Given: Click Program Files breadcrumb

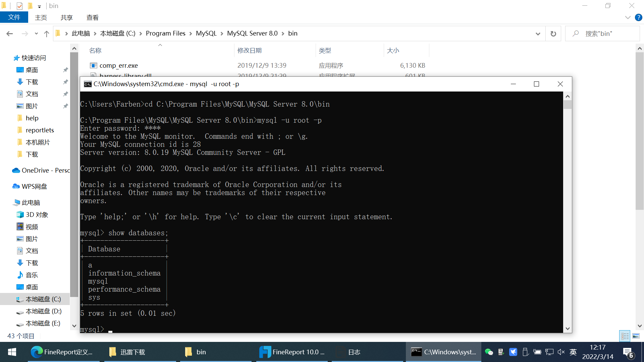Looking at the screenshot, I should (165, 33).
